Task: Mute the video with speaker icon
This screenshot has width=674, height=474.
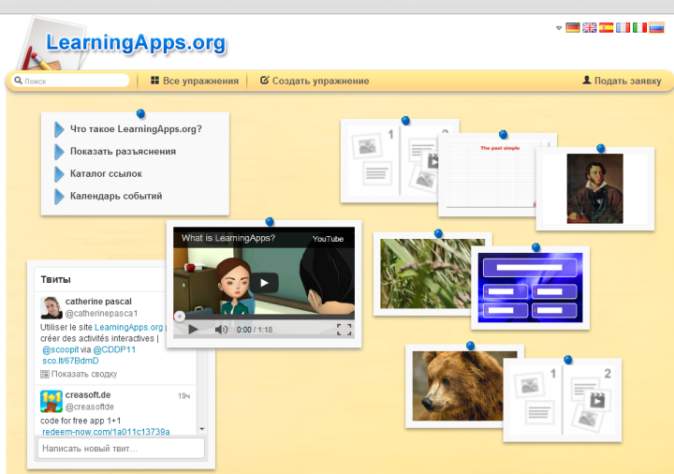Action: [x=221, y=330]
